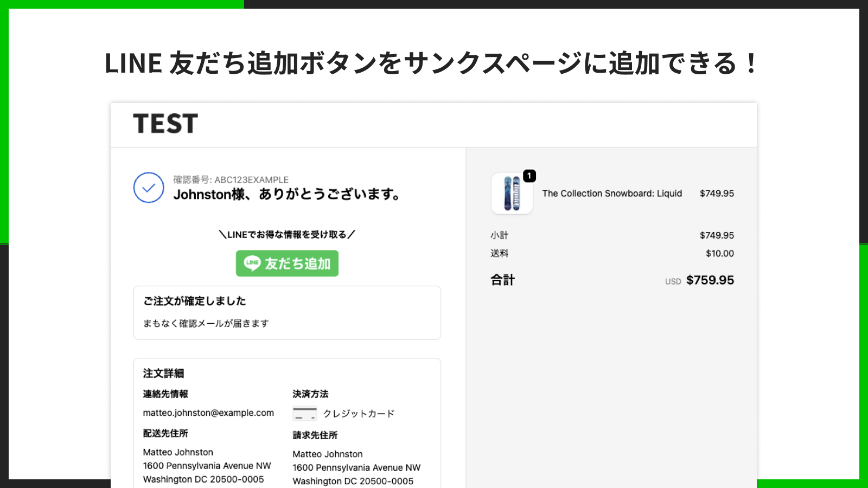Screen dimensions: 868x488
Task: Click the LINE 友だち追加 button
Action: (x=287, y=264)
